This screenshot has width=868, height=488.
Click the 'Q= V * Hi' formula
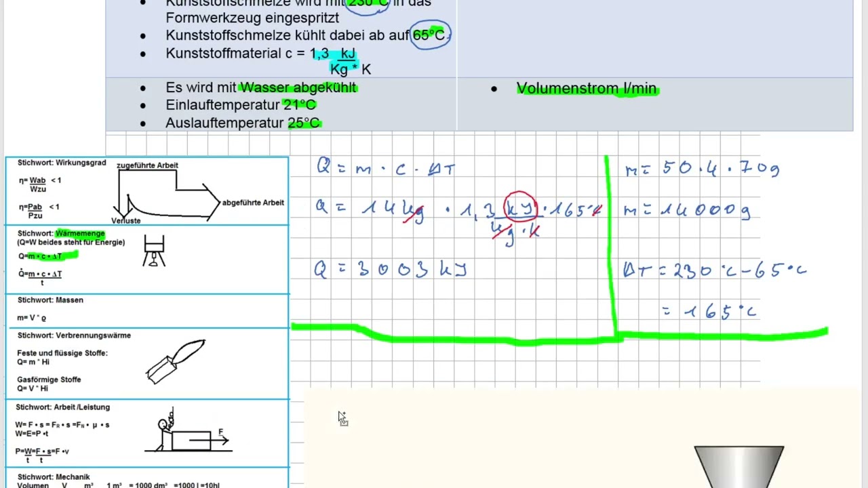33,388
